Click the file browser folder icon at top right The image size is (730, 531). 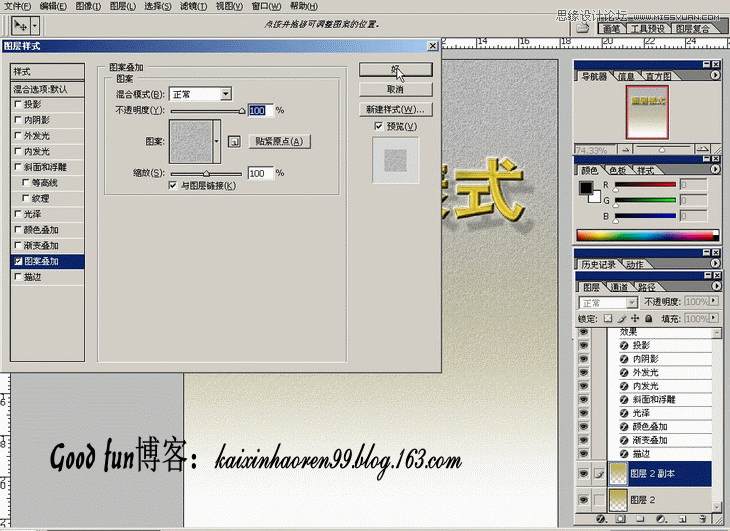582,27
